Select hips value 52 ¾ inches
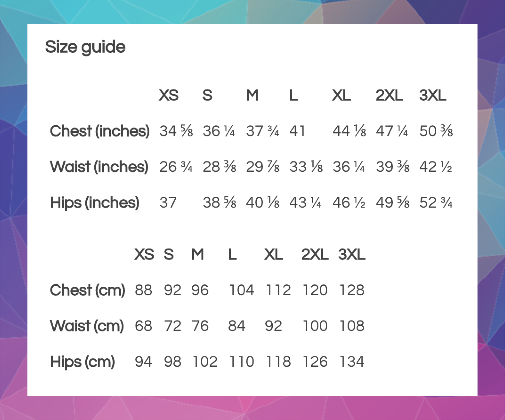This screenshot has width=505, height=420. tap(436, 202)
